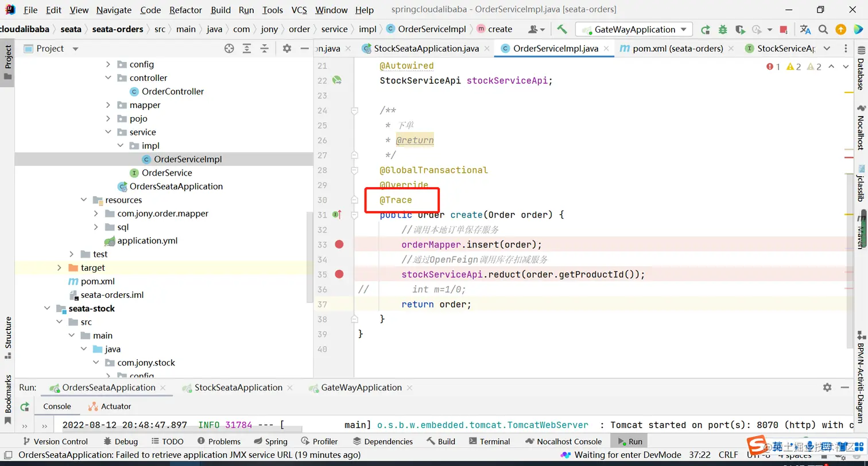Show the hidden editor tabs chevron

point(827,49)
